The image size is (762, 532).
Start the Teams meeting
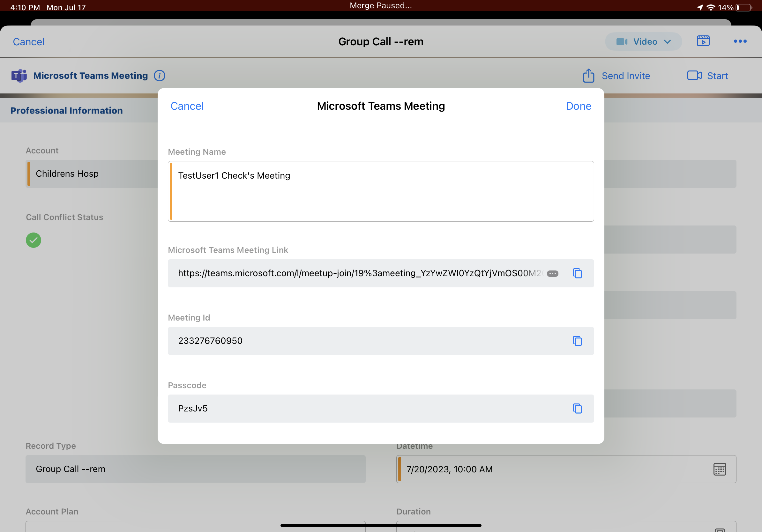(x=707, y=76)
